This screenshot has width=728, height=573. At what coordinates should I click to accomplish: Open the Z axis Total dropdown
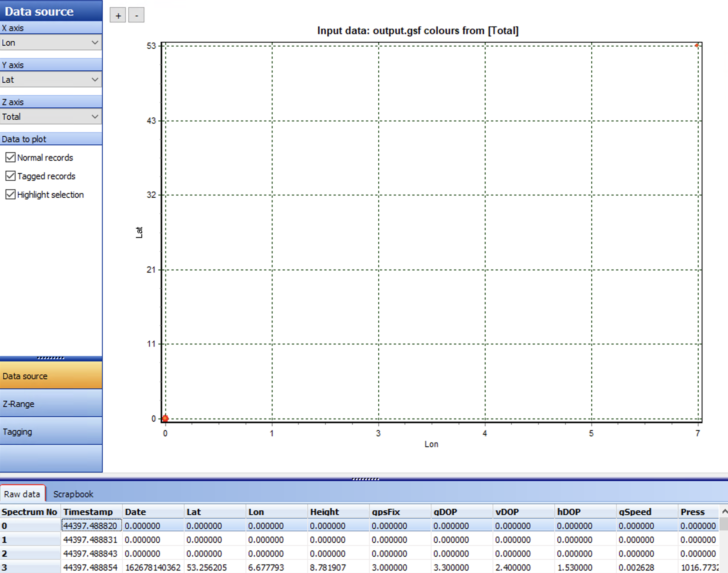click(51, 117)
